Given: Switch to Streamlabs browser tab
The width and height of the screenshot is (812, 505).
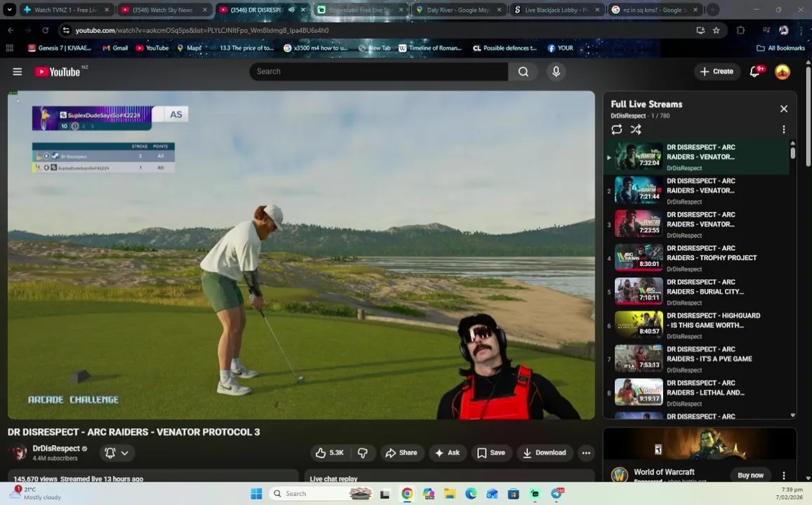Looking at the screenshot, I should click(360, 10).
